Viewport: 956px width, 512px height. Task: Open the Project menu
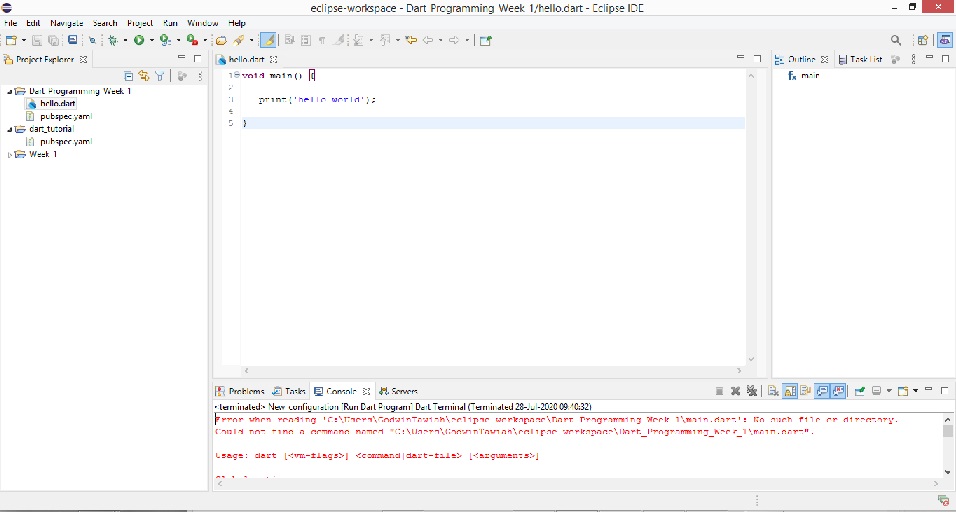(140, 23)
